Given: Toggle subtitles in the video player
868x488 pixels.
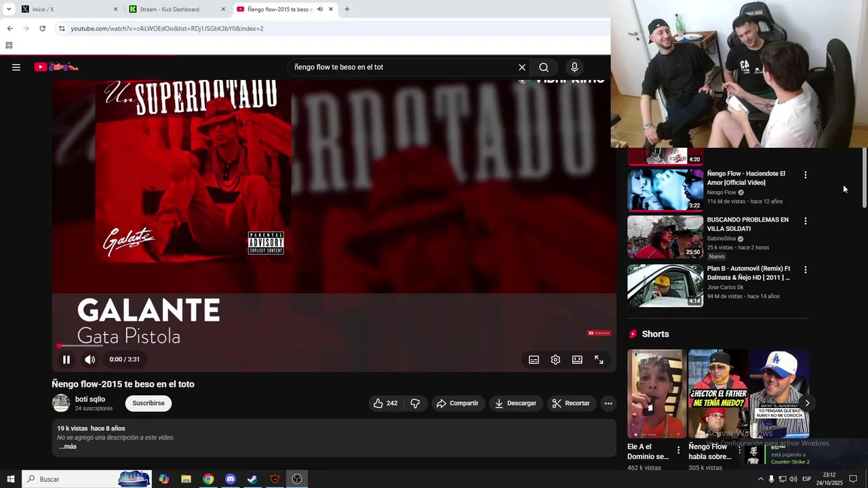Looking at the screenshot, I should tap(534, 360).
